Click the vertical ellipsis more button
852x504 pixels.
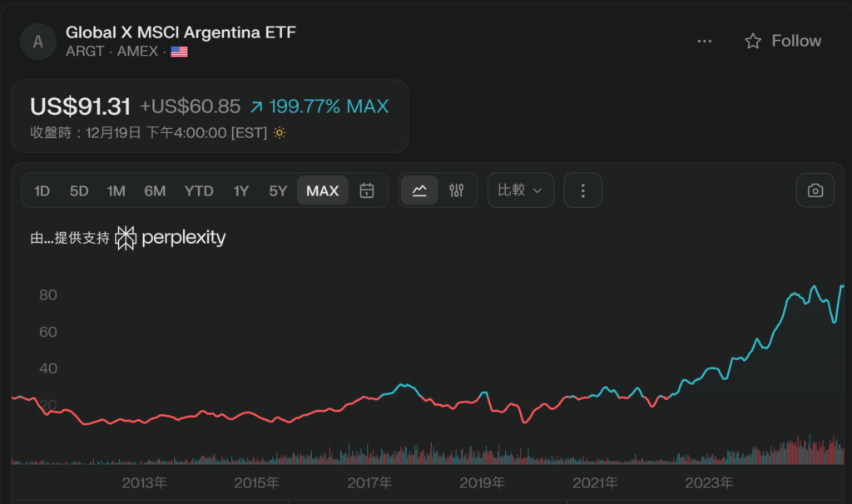(582, 190)
